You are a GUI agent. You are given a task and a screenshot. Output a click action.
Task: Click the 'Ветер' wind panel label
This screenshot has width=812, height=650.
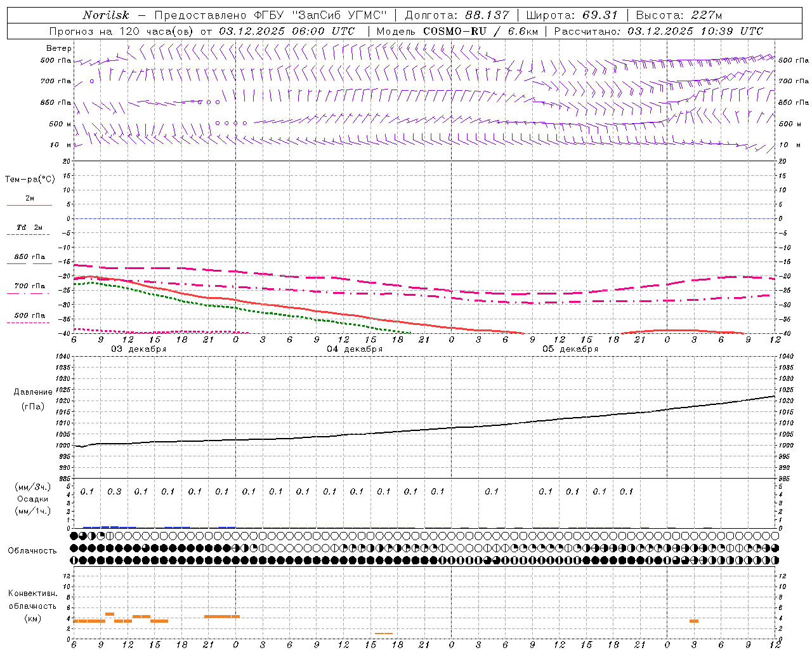point(59,48)
